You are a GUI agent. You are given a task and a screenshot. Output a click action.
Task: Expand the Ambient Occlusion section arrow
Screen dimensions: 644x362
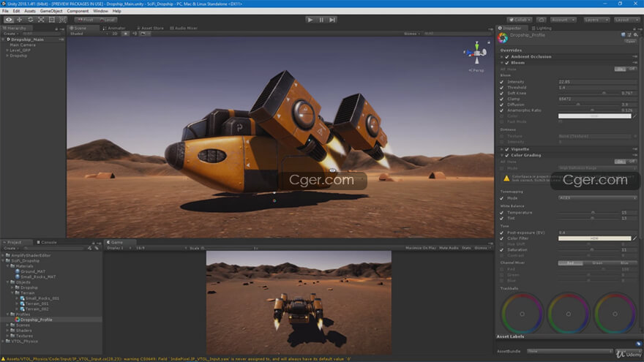502,56
